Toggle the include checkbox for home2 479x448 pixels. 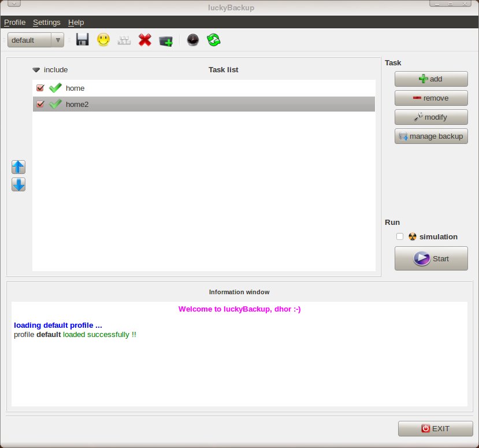40,104
